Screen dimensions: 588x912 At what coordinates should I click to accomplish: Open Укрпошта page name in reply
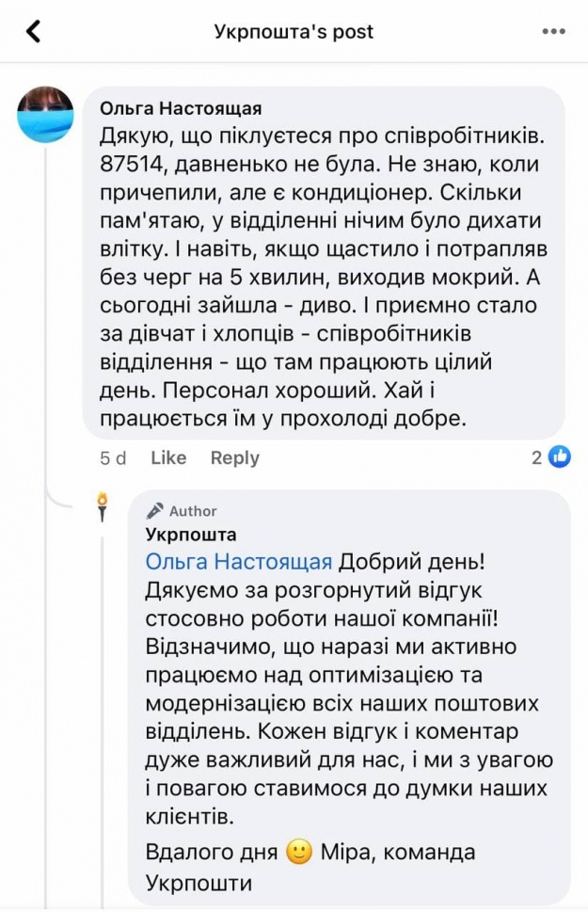point(191,535)
